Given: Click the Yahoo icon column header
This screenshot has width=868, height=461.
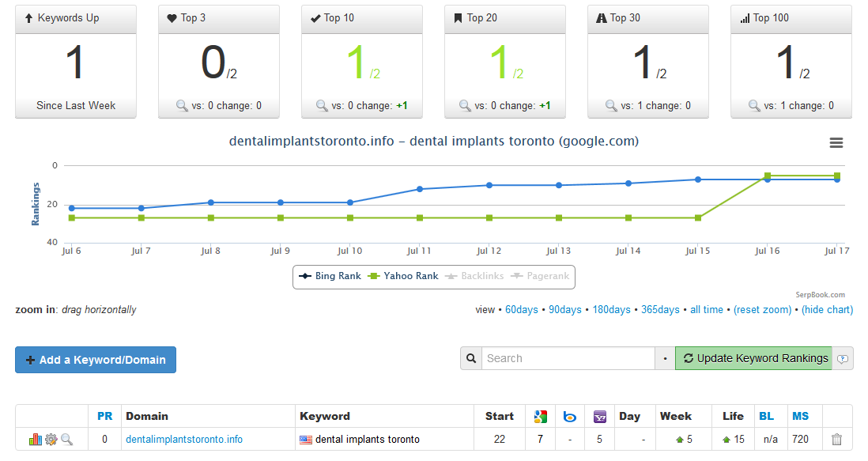Looking at the screenshot, I should [599, 416].
